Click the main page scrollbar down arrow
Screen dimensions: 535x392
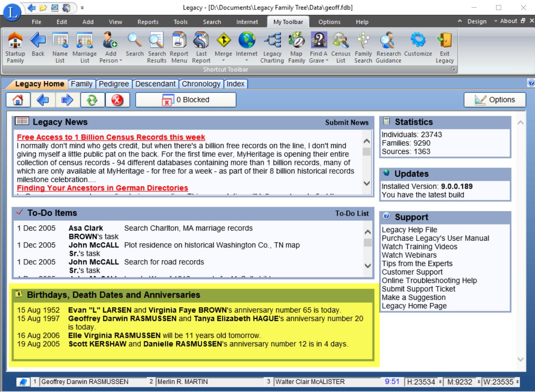coord(521,359)
